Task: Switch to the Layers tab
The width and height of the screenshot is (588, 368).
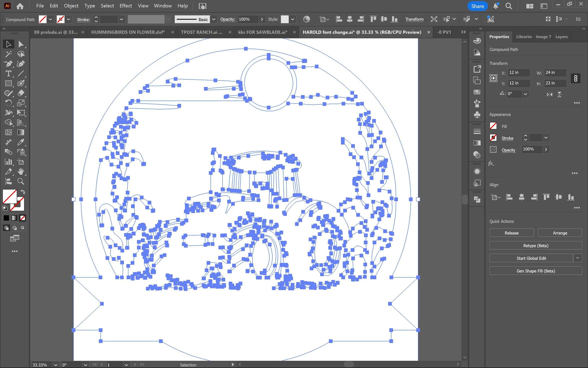Action: (x=561, y=37)
